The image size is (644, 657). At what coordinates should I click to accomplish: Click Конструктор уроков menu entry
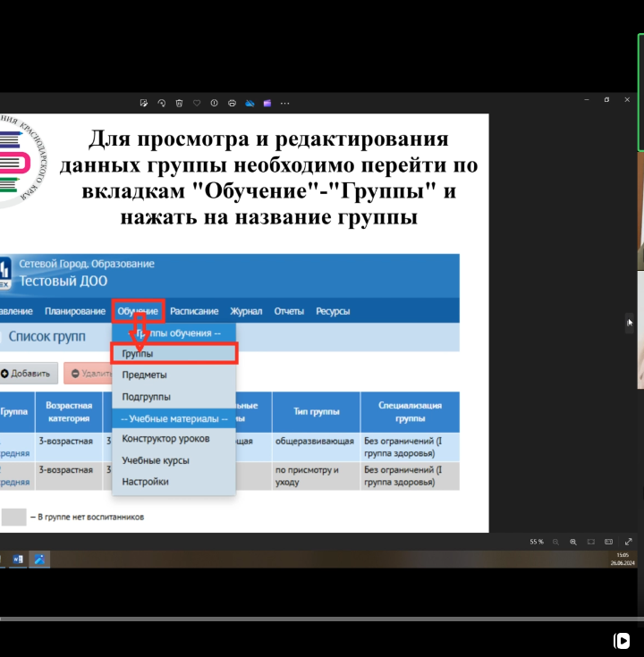tap(165, 439)
